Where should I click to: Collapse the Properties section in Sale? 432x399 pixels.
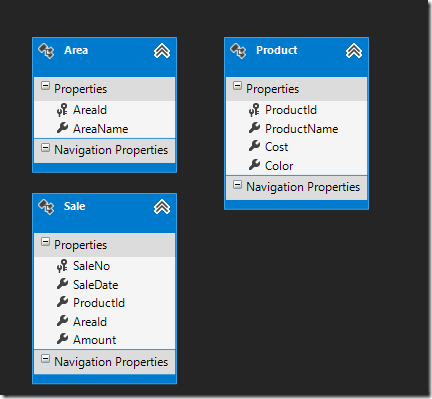coord(45,242)
